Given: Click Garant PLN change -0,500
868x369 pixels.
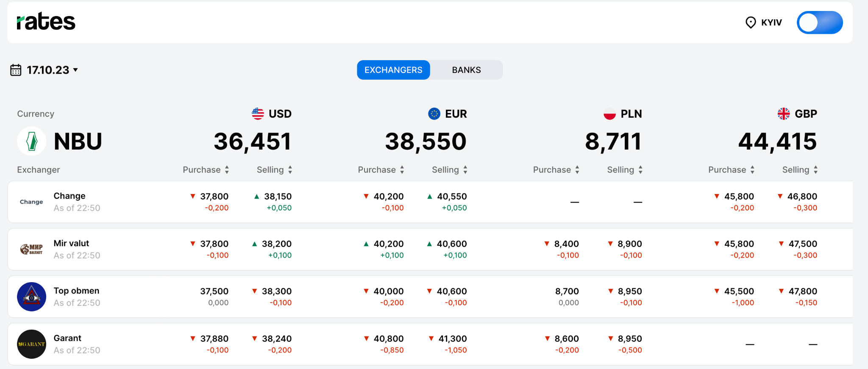Looking at the screenshot, I should pyautogui.click(x=630, y=350).
